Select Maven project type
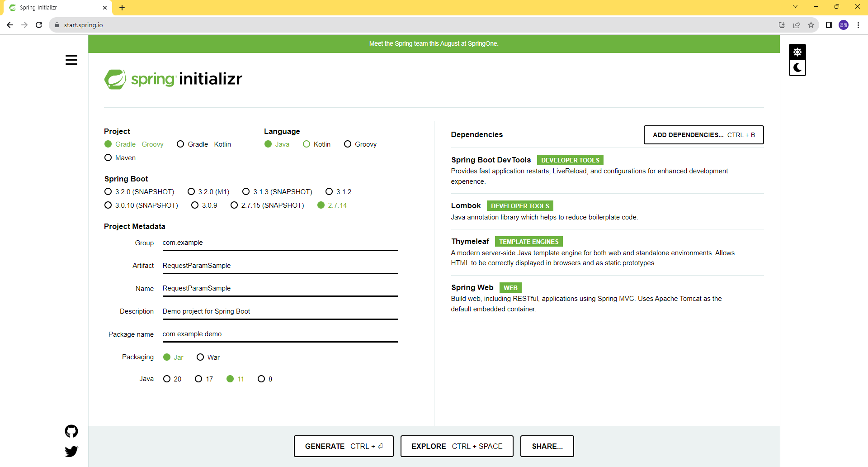 click(x=120, y=158)
